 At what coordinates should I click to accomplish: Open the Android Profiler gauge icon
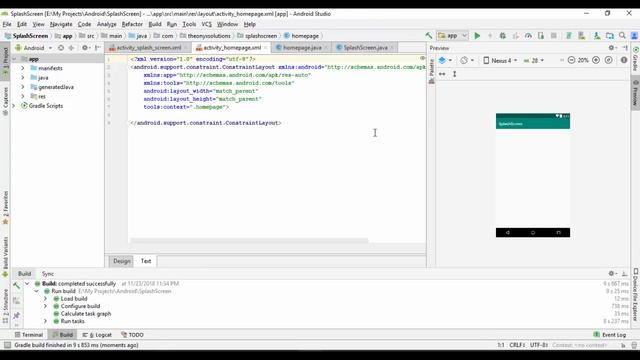click(x=528, y=36)
